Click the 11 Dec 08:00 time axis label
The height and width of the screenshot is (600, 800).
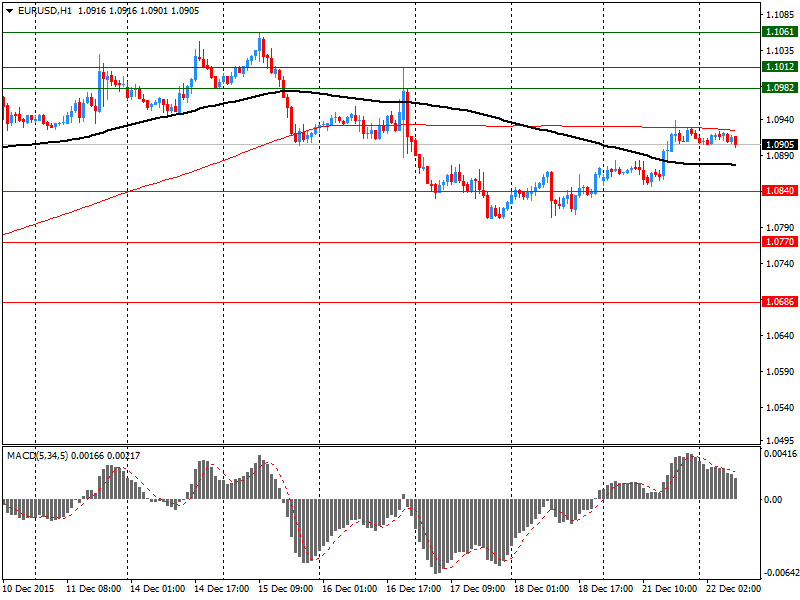(x=94, y=589)
